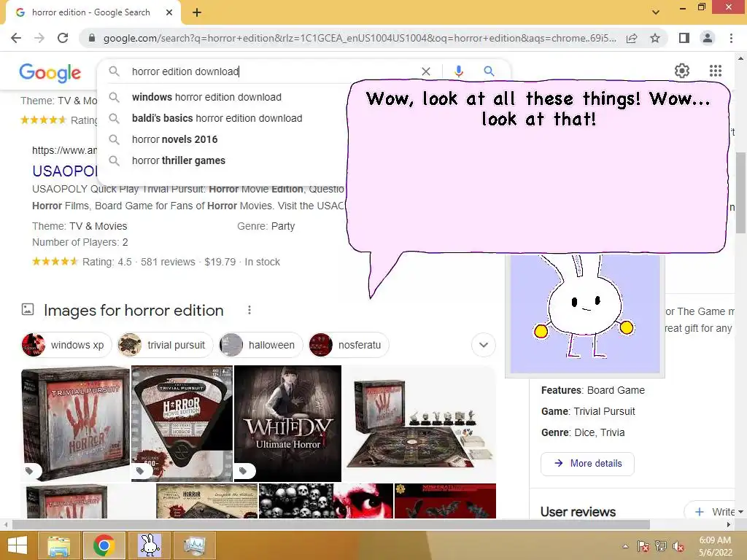This screenshot has height=560, width=747.
Task: Show hidden tray icons arrow
Action: point(625,546)
